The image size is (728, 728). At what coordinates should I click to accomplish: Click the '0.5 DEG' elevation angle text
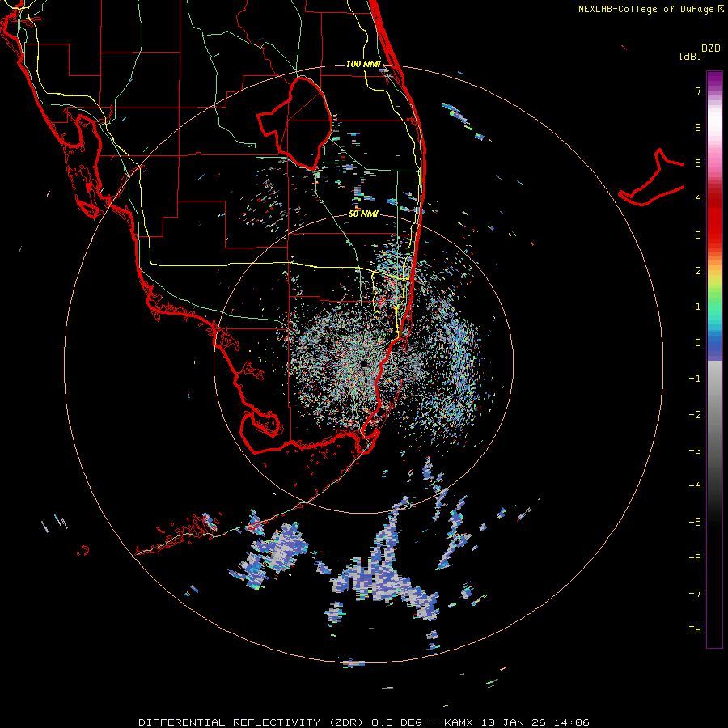tap(396, 722)
